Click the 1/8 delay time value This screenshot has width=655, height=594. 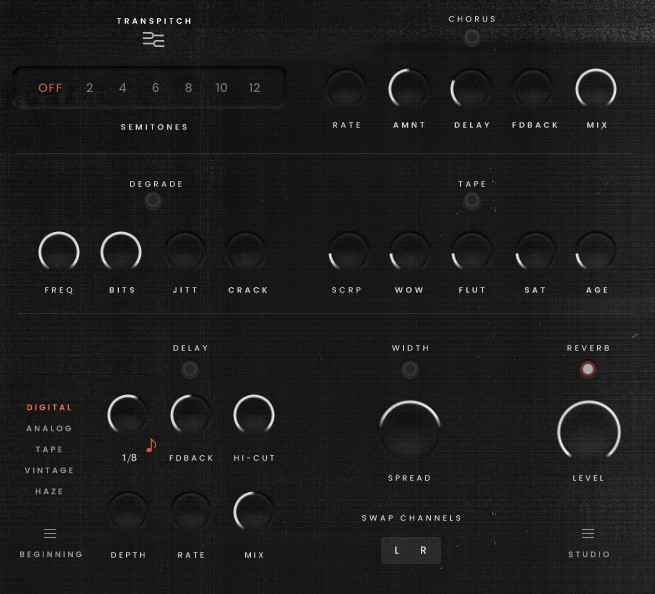point(129,458)
